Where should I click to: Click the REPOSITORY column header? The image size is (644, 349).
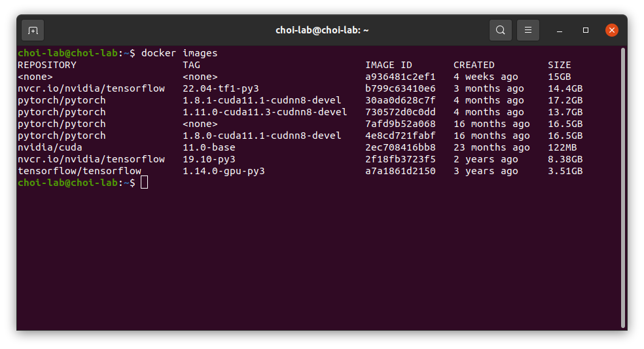(x=47, y=65)
